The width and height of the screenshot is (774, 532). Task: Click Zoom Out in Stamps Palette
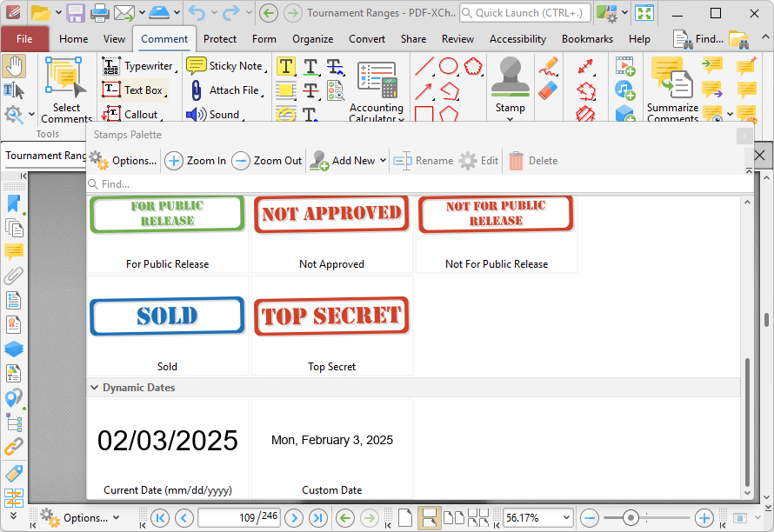click(x=267, y=161)
